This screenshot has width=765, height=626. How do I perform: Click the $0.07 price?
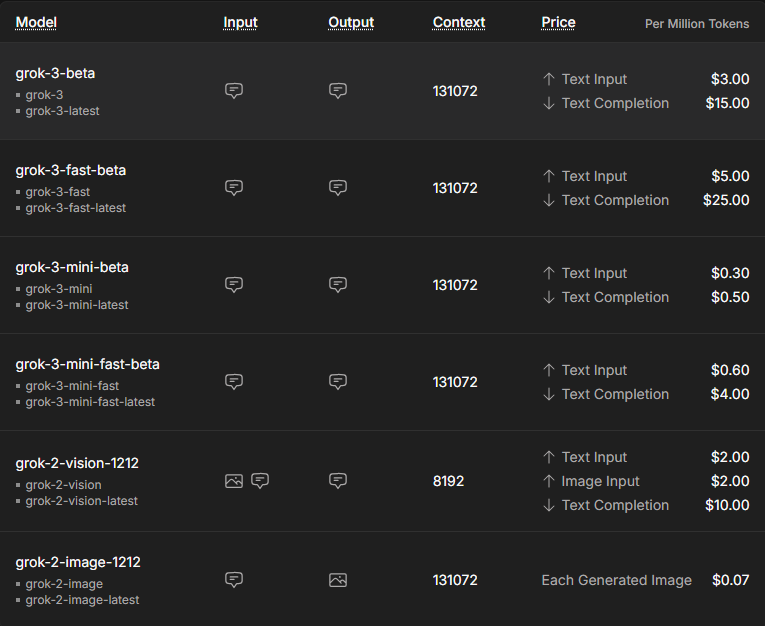pos(730,580)
